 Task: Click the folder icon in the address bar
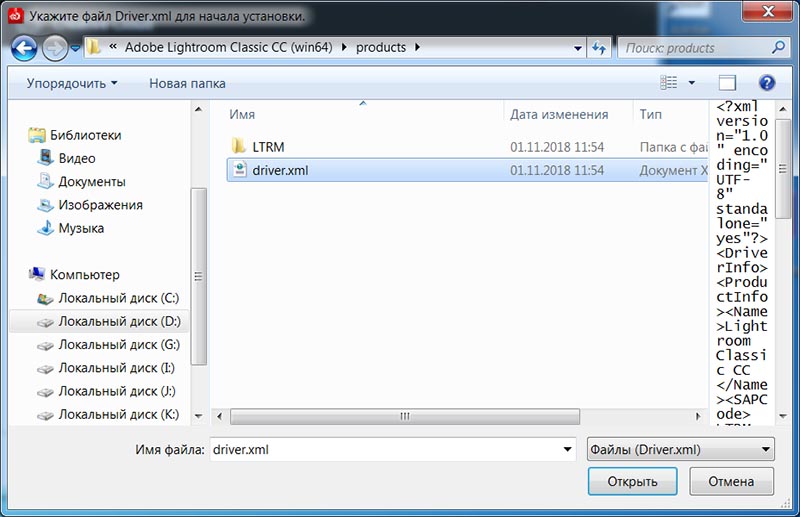click(x=93, y=47)
